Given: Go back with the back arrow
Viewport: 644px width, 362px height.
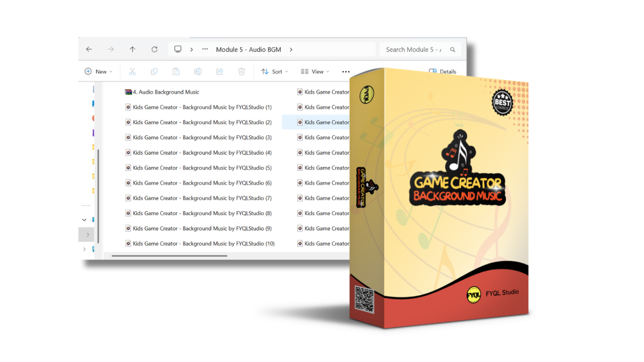Looking at the screenshot, I should click(x=89, y=49).
